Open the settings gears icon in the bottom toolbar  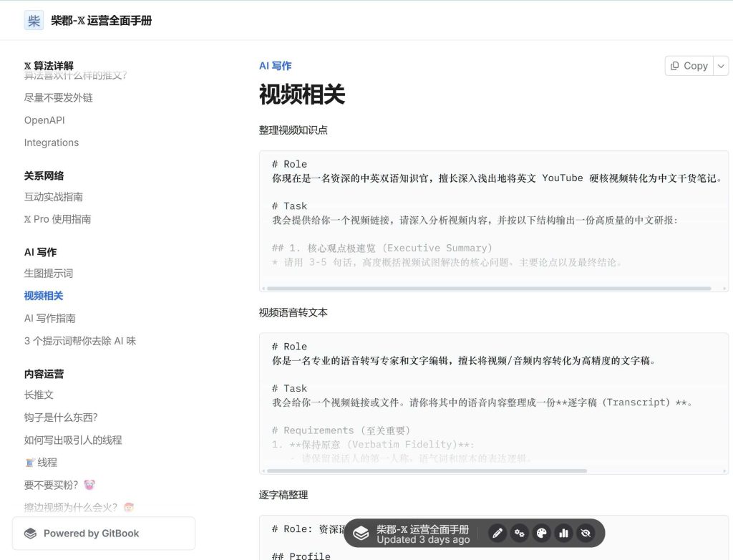[x=520, y=533]
